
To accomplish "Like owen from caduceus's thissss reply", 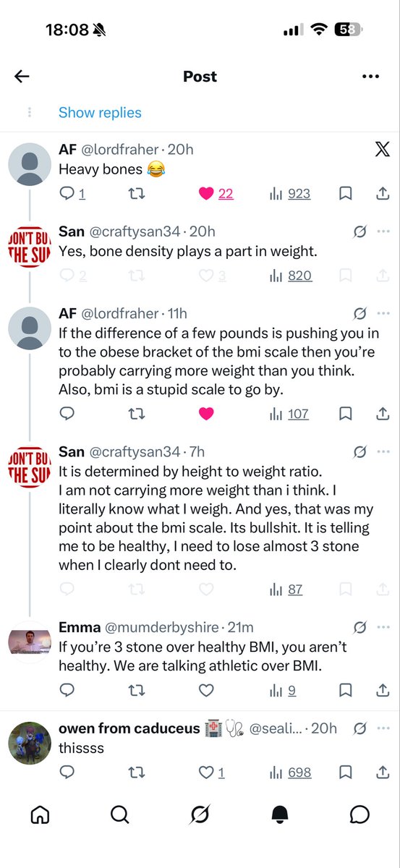I will pyautogui.click(x=206, y=773).
